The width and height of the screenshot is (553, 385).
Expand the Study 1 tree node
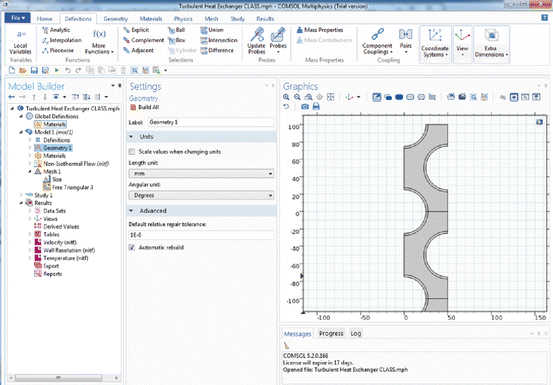point(21,195)
